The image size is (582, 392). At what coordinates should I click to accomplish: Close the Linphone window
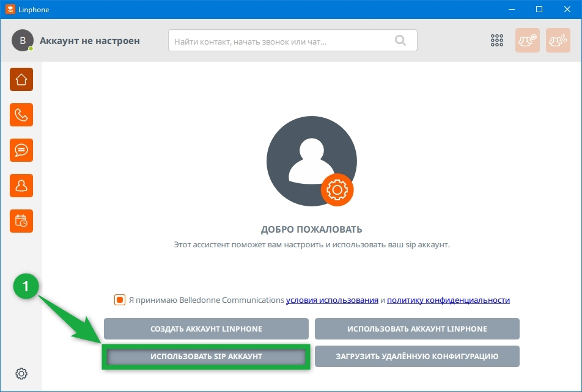point(567,9)
